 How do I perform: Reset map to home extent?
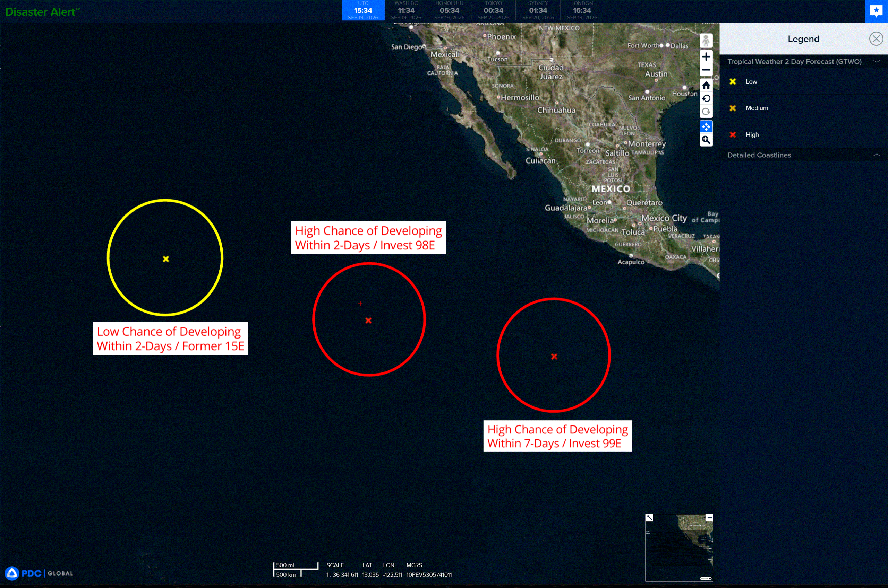pyautogui.click(x=706, y=85)
